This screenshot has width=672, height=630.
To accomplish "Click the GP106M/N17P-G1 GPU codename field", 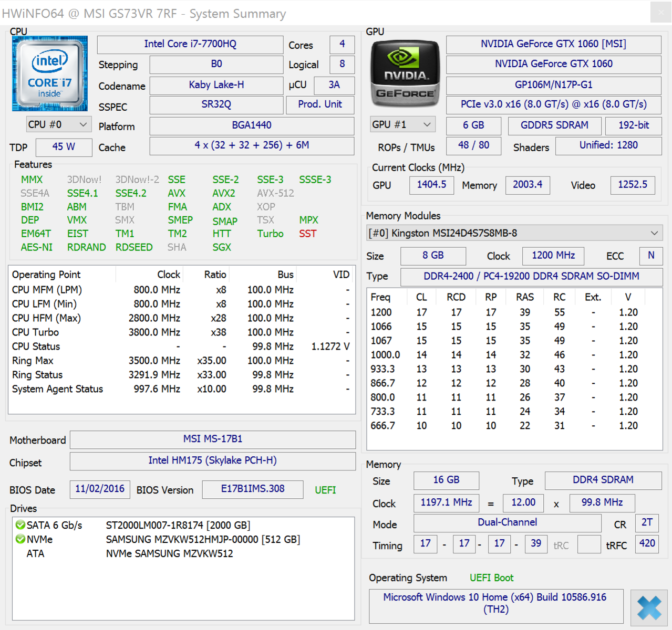I will pyautogui.click(x=554, y=85).
